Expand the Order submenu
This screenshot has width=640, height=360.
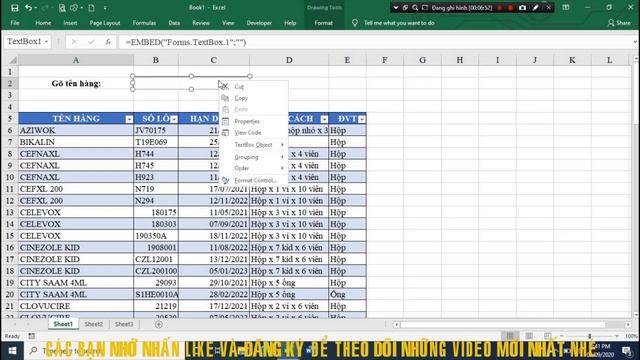click(253, 168)
